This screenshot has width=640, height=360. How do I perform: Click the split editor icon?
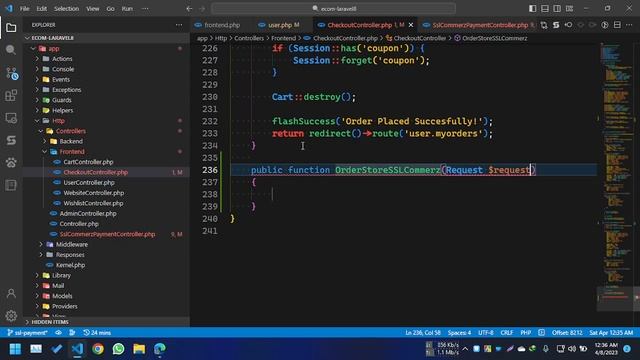tap(617, 25)
